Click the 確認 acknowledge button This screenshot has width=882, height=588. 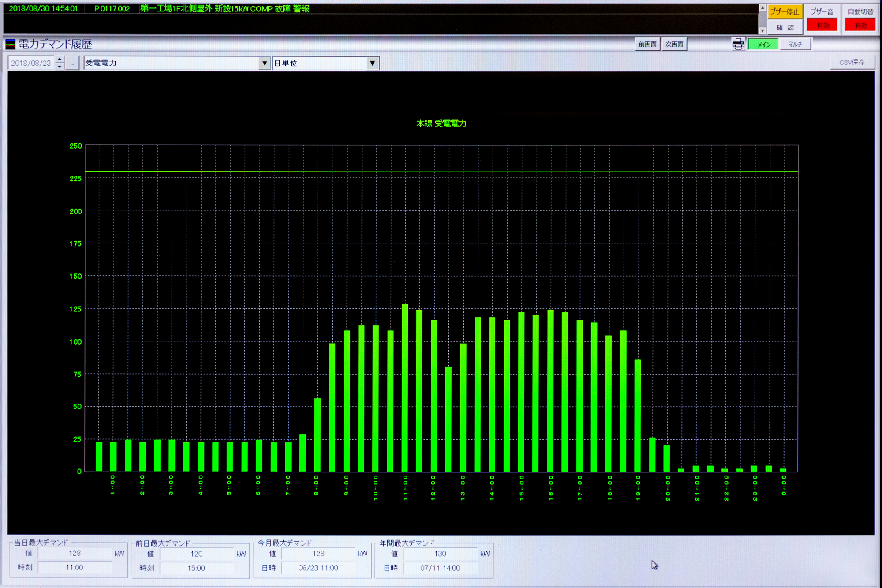pos(785,27)
